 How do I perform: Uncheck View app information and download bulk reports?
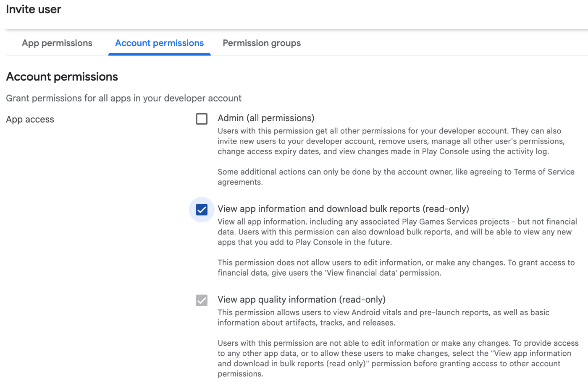pos(202,209)
